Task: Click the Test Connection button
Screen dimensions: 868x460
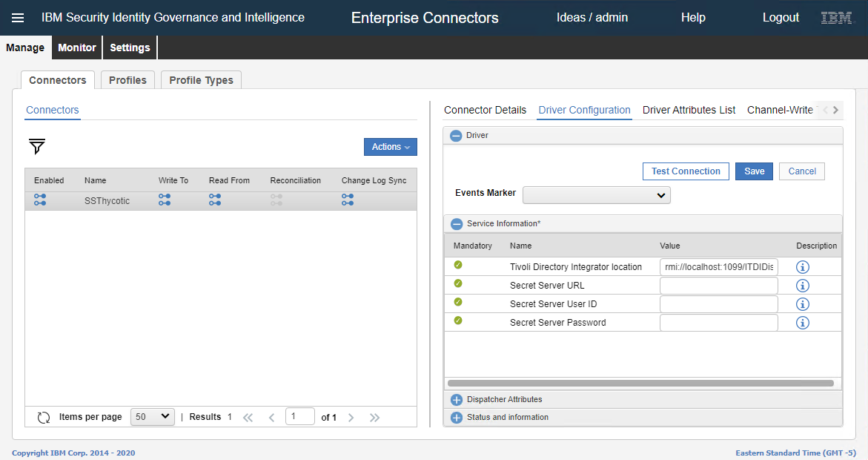Action: point(686,171)
